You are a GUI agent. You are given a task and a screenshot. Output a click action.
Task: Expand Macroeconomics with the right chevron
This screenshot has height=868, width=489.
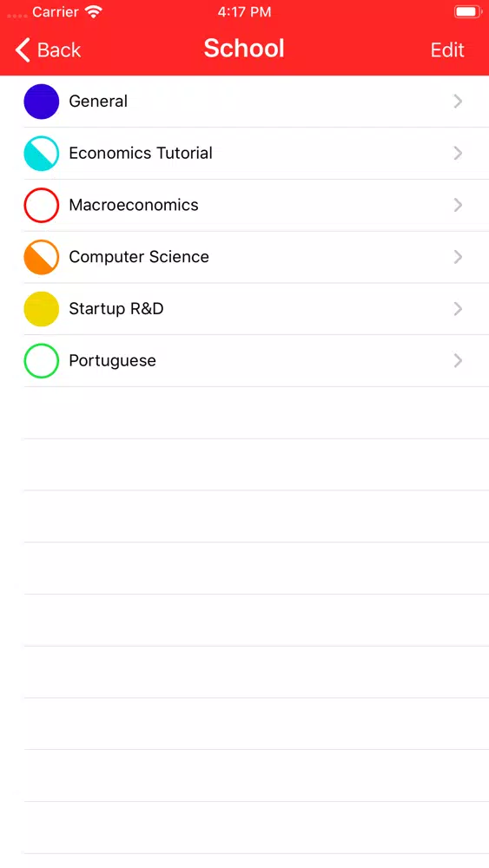[x=458, y=206]
